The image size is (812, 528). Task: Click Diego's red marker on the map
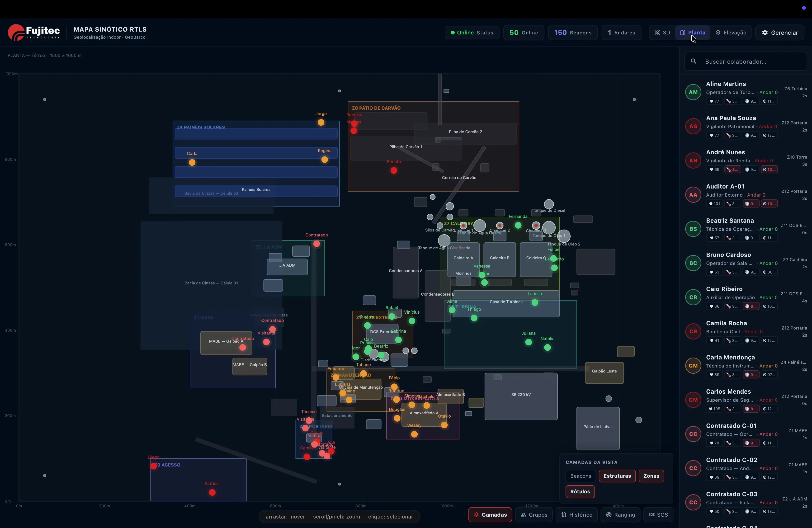click(154, 466)
